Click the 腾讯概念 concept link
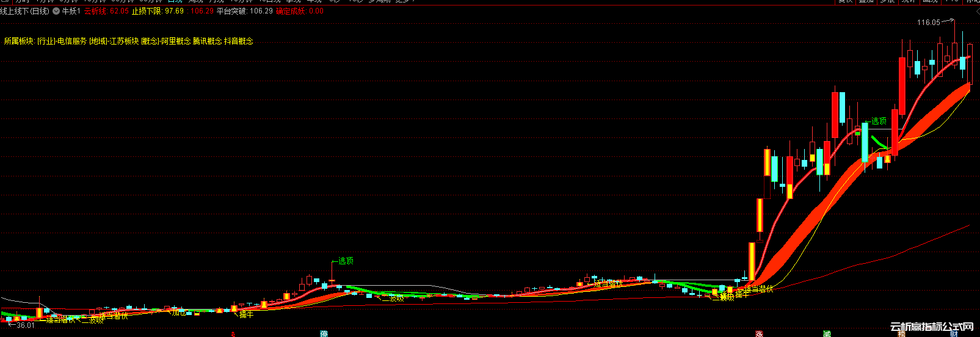Viewport: 980px width, 337px height. [207, 42]
